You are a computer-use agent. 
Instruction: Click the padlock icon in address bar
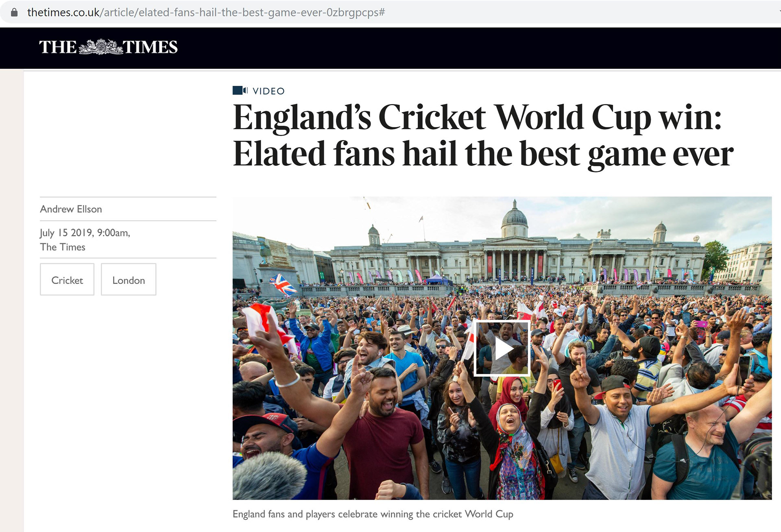tap(14, 13)
